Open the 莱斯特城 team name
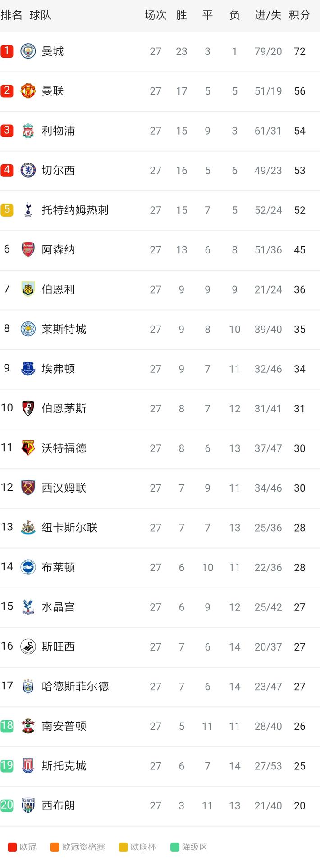The image size is (320, 868). pos(64,329)
